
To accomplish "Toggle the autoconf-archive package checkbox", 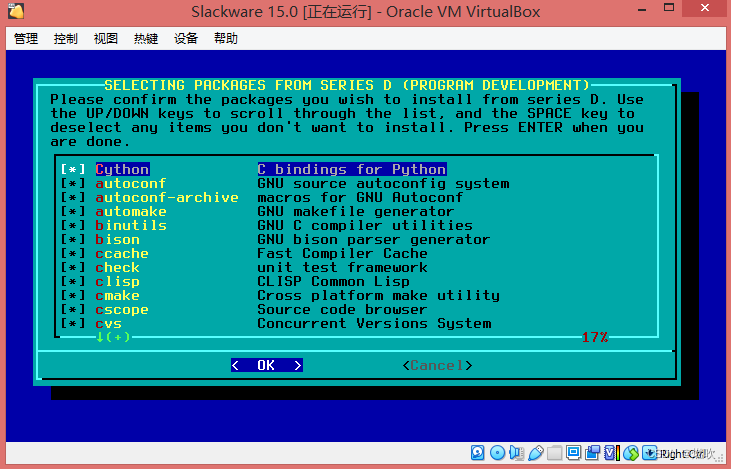I will pyautogui.click(x=73, y=197).
